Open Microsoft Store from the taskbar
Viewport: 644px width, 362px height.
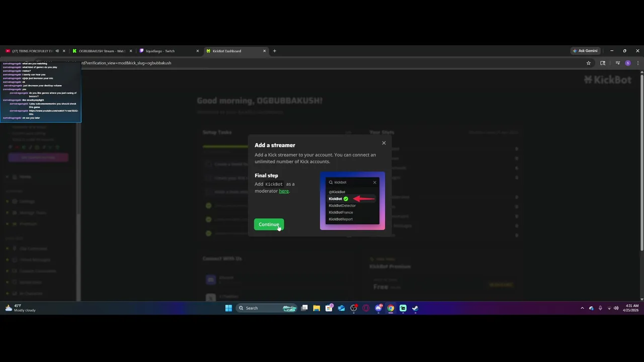[x=329, y=308]
